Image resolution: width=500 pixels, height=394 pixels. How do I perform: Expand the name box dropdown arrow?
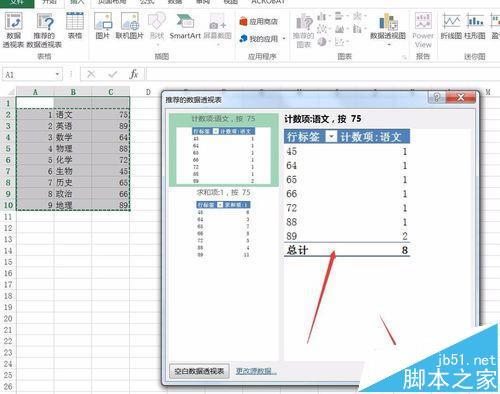click(57, 74)
